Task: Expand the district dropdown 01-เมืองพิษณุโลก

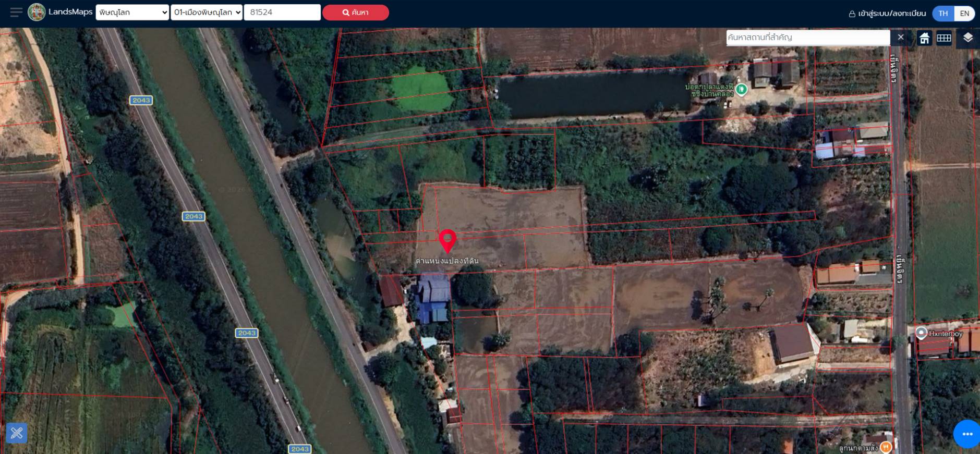Action: (207, 13)
